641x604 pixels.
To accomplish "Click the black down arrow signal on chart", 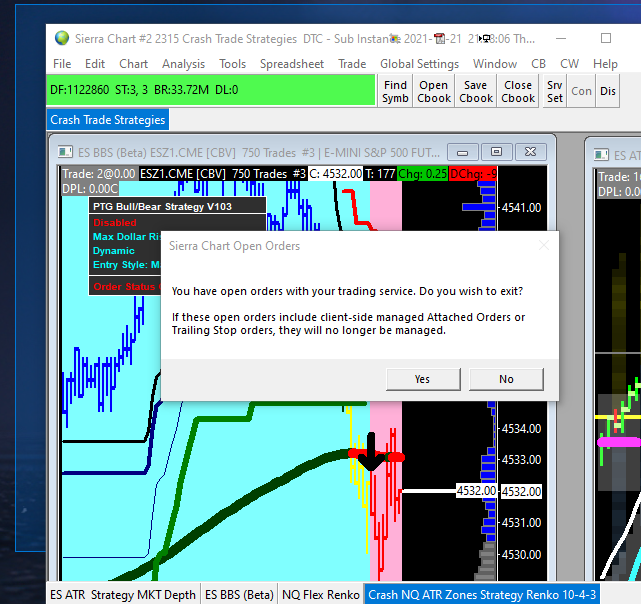I will (x=371, y=452).
